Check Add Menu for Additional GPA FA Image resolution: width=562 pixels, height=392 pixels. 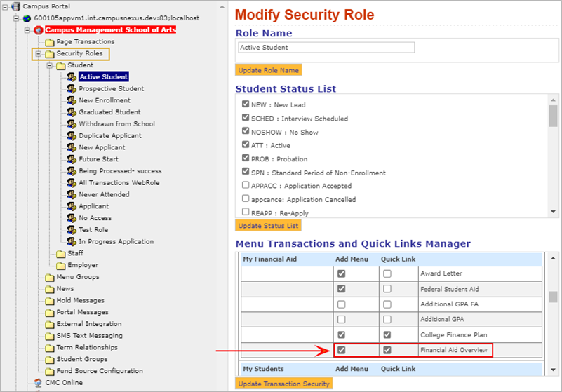click(x=342, y=304)
